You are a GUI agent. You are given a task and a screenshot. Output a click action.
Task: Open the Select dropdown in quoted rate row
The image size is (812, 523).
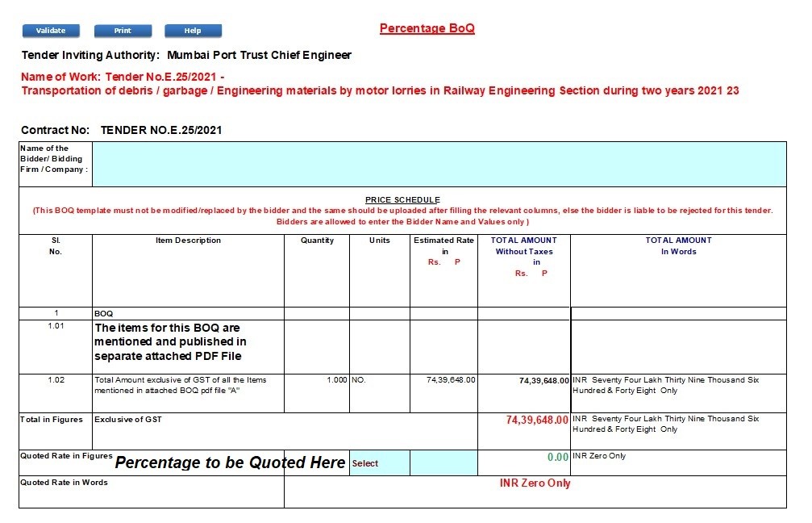click(x=379, y=463)
